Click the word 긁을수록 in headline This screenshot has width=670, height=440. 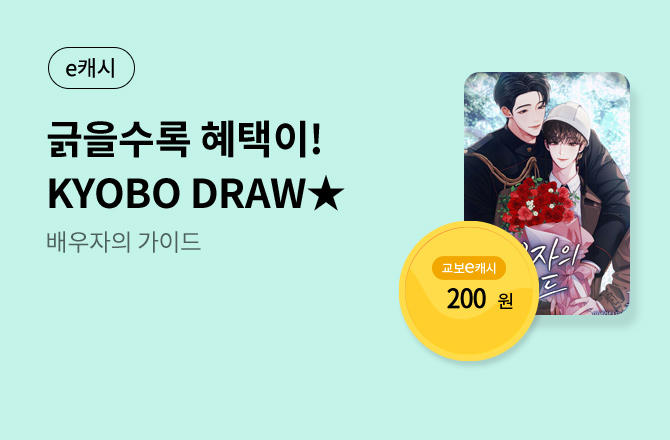[x=118, y=140]
